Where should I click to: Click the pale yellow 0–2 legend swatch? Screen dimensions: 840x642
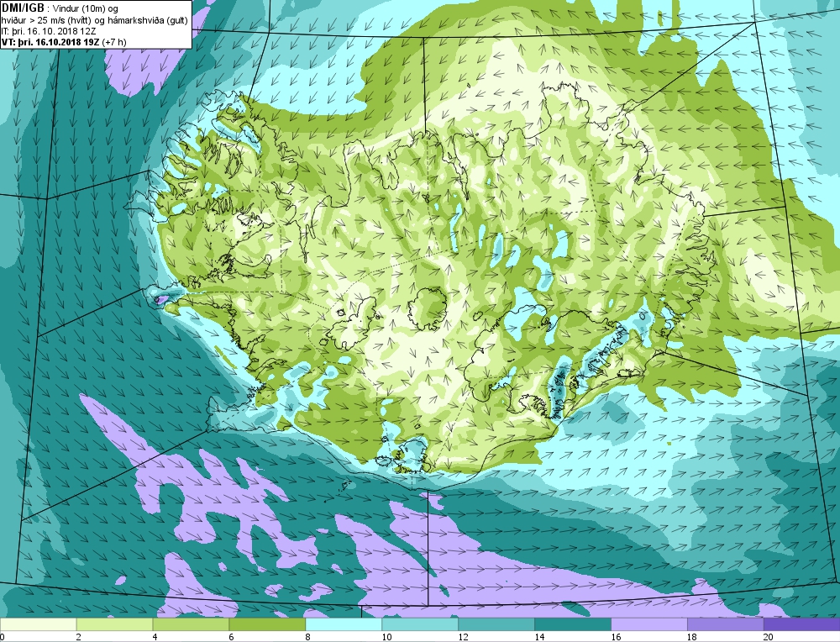tap(39, 624)
